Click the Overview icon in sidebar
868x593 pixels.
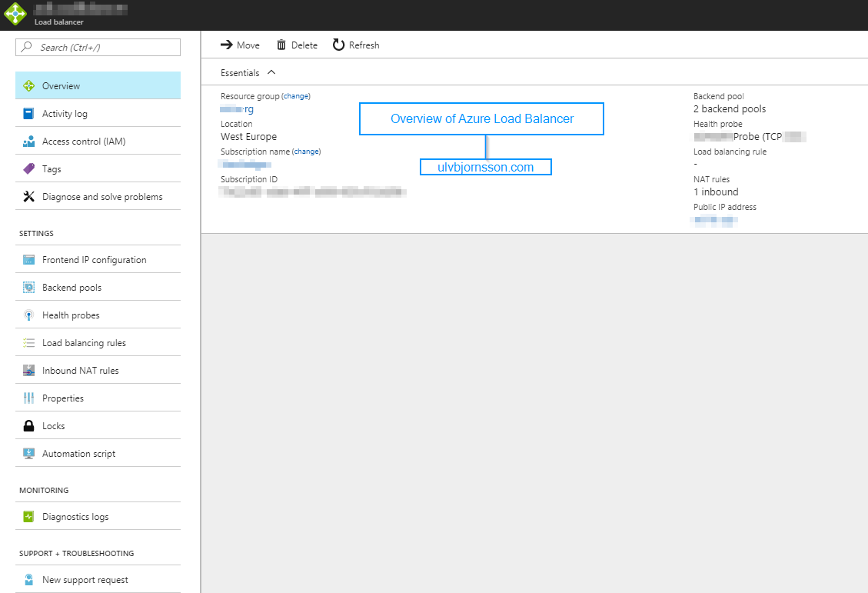pyautogui.click(x=28, y=86)
